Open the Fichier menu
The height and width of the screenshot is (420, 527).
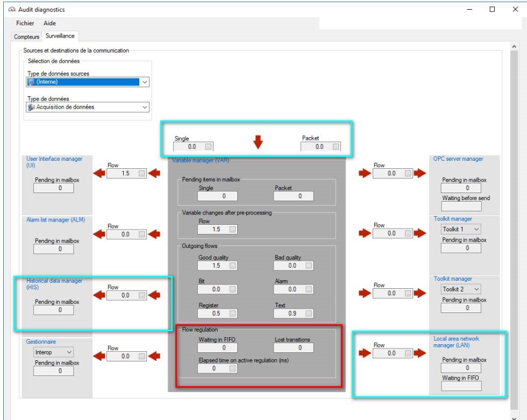point(25,23)
